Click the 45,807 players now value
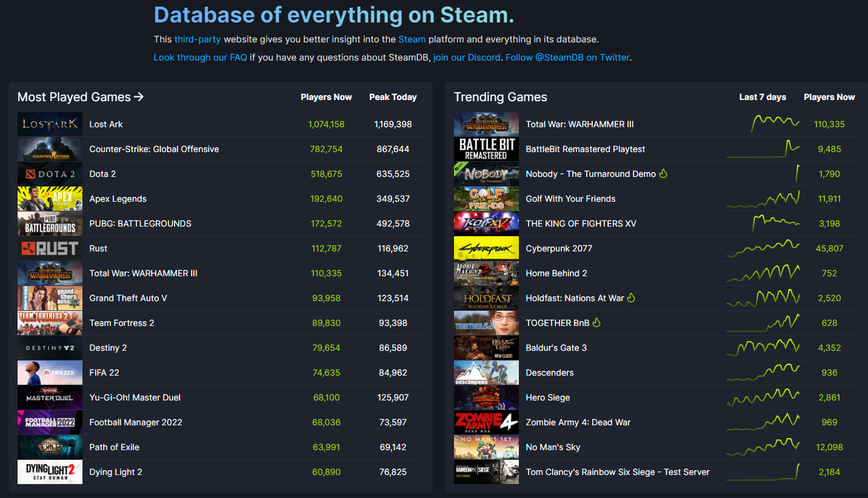Image resolution: width=868 pixels, height=498 pixels. click(829, 248)
